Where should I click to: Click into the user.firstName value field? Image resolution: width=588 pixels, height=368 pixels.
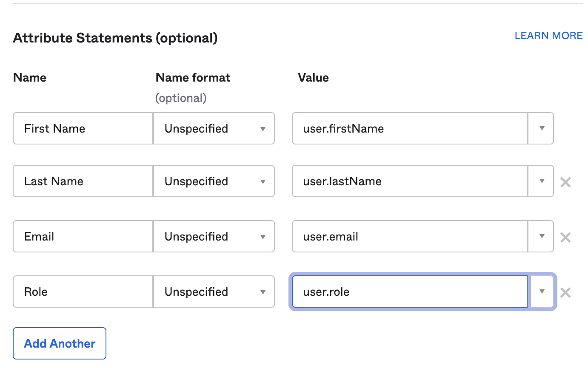pyautogui.click(x=410, y=128)
